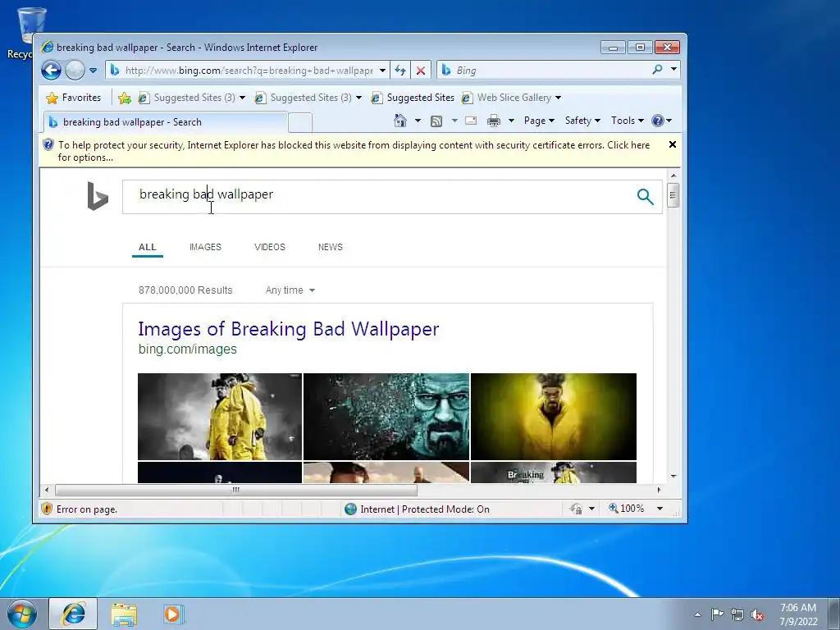Click Internet Explorer taskbar icon

coord(73,614)
